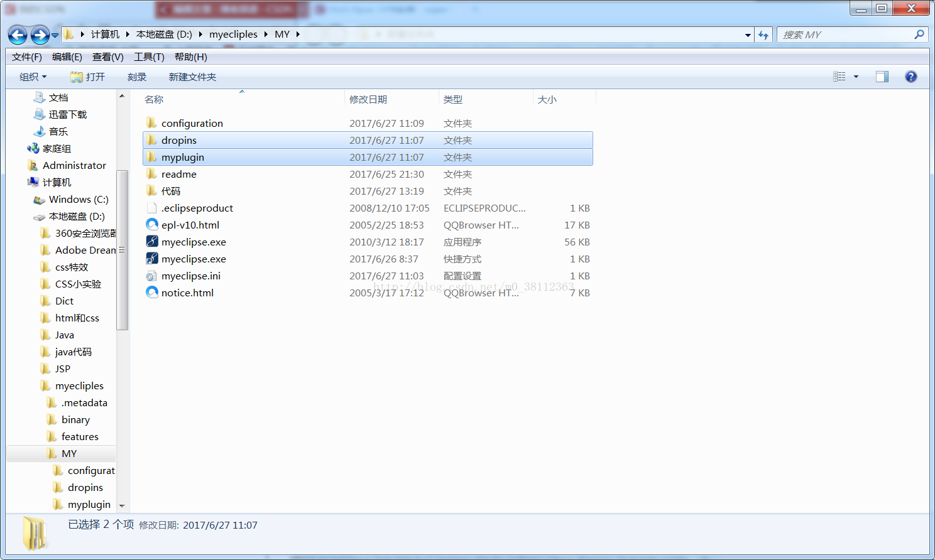Click the sidebar scroll up arrow
935x560 pixels.
122,97
